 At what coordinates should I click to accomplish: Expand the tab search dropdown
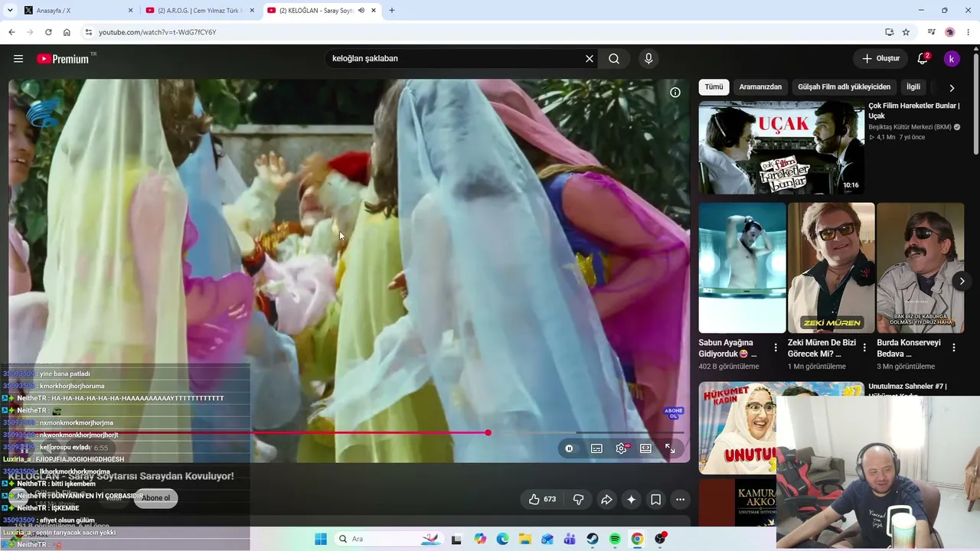[x=10, y=11]
